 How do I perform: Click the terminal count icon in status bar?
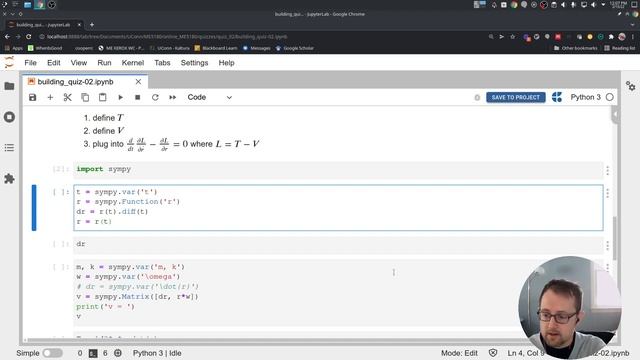point(93,353)
